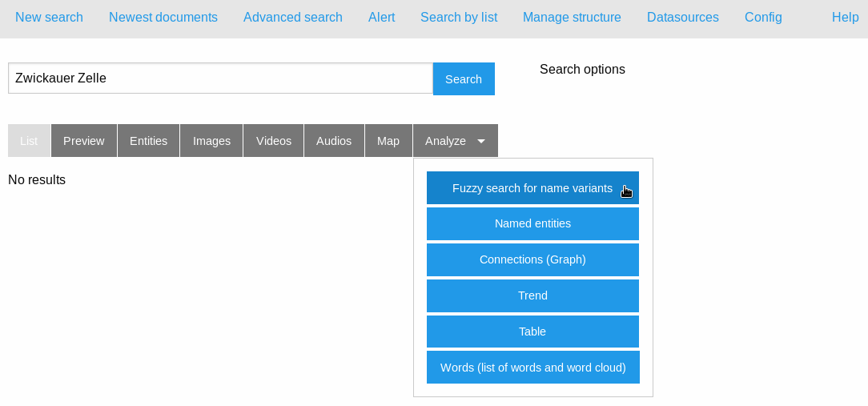The width and height of the screenshot is (868, 406).
Task: Select the Table analysis option
Action: (x=532, y=332)
